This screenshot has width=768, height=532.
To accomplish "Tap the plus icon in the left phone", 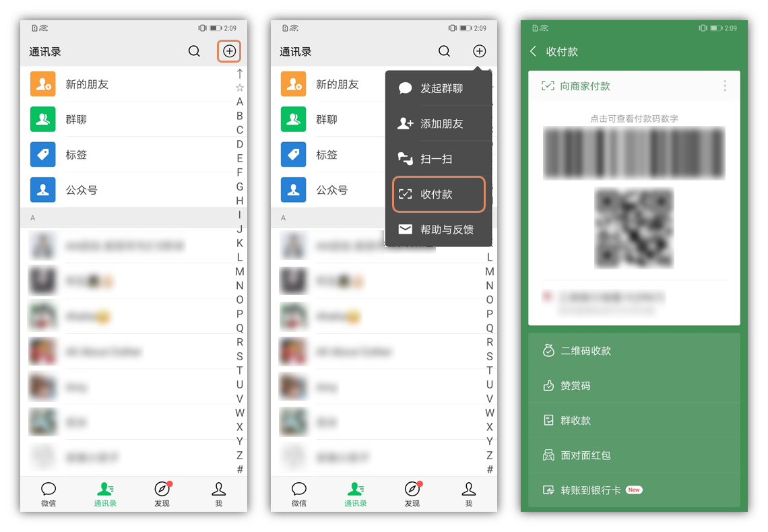I will click(x=229, y=51).
